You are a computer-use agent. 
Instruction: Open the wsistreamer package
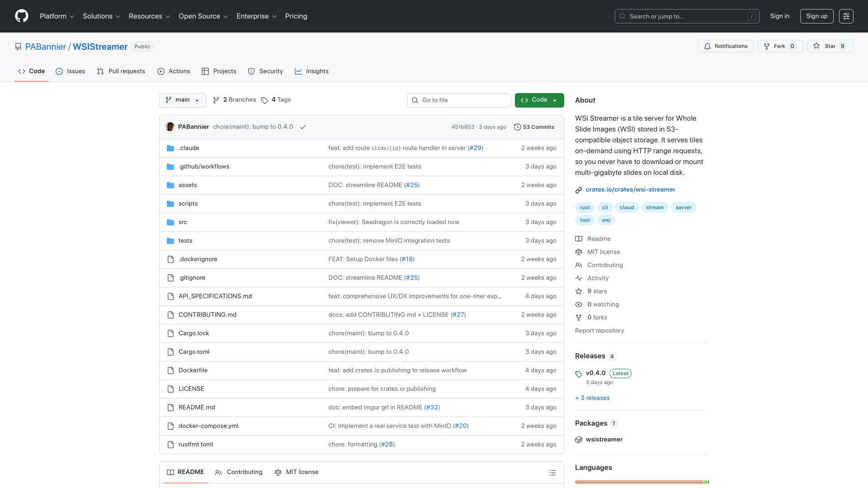pyautogui.click(x=604, y=440)
